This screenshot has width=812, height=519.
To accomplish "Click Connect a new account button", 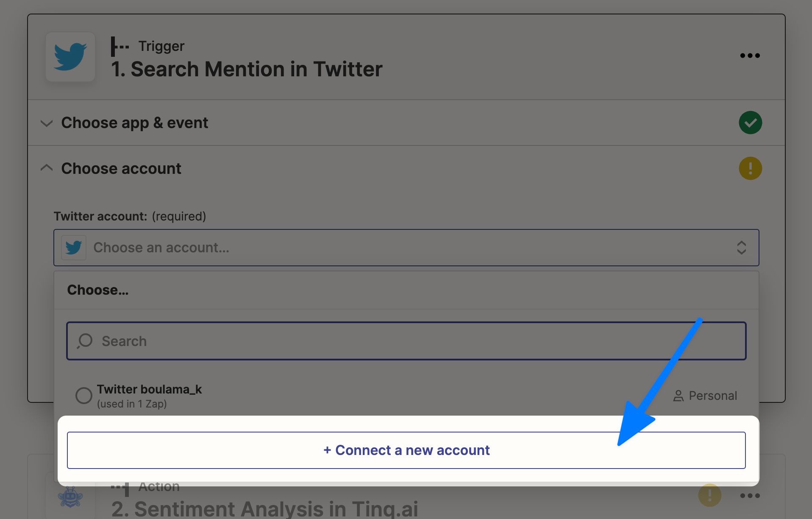I will pyautogui.click(x=406, y=450).
